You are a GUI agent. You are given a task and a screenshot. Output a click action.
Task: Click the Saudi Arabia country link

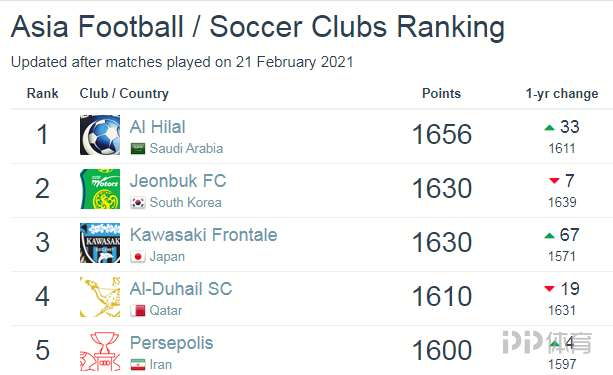click(x=186, y=149)
